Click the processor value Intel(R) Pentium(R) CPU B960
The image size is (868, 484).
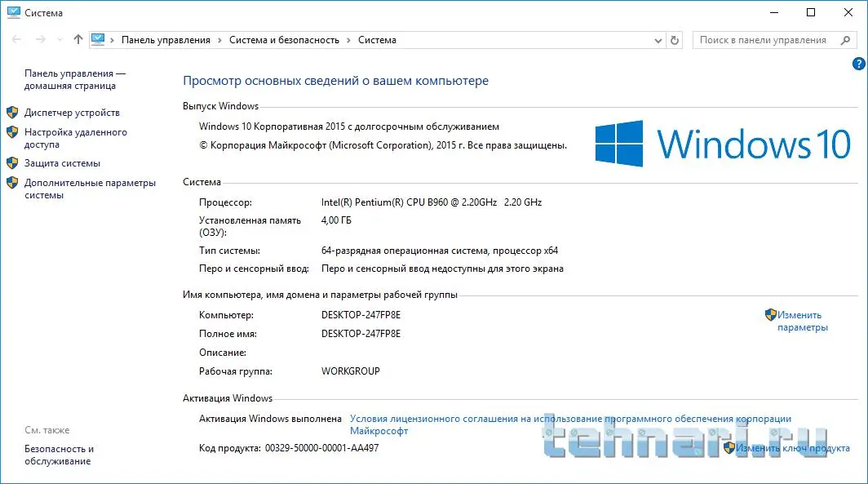tap(432, 202)
